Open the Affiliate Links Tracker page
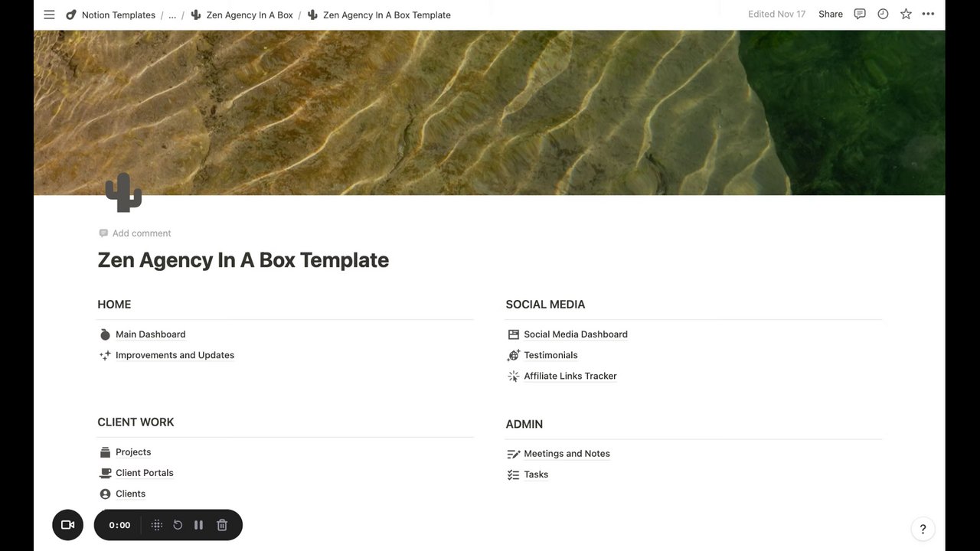This screenshot has width=980, height=551. tap(570, 376)
